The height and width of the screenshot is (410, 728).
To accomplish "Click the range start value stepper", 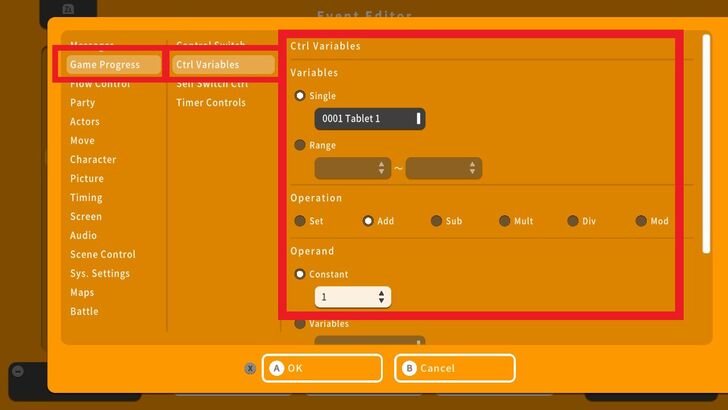I will point(381,169).
